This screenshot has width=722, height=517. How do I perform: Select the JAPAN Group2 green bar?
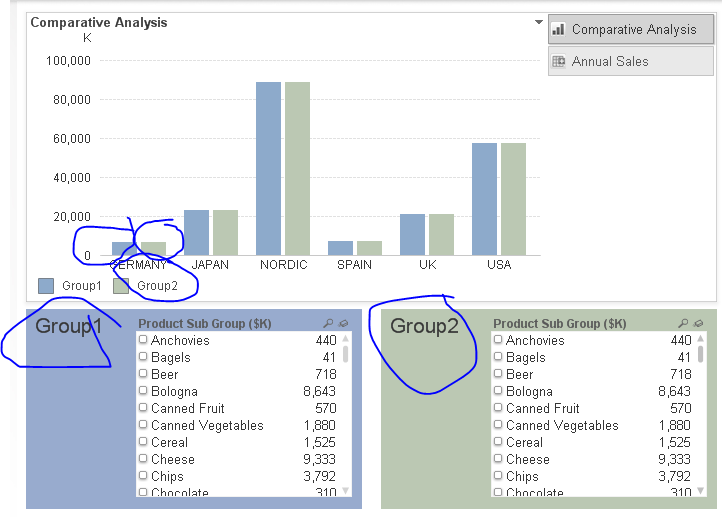[226, 232]
